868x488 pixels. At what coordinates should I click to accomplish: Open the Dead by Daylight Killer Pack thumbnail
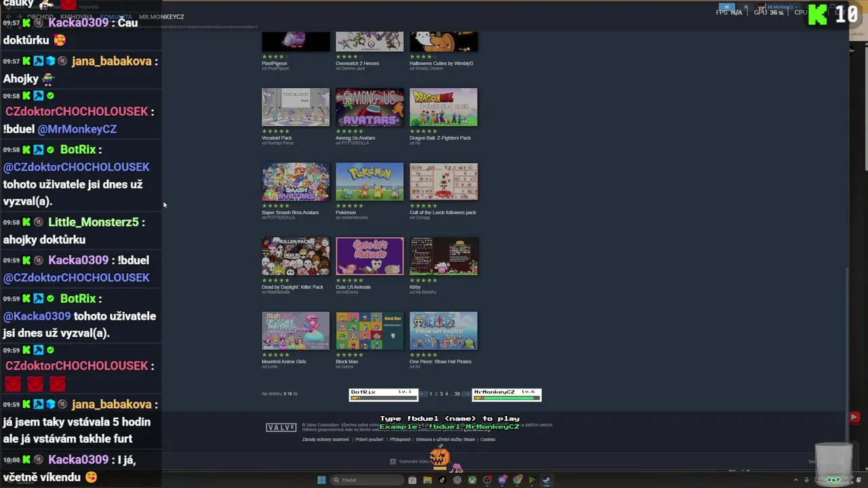tap(296, 256)
